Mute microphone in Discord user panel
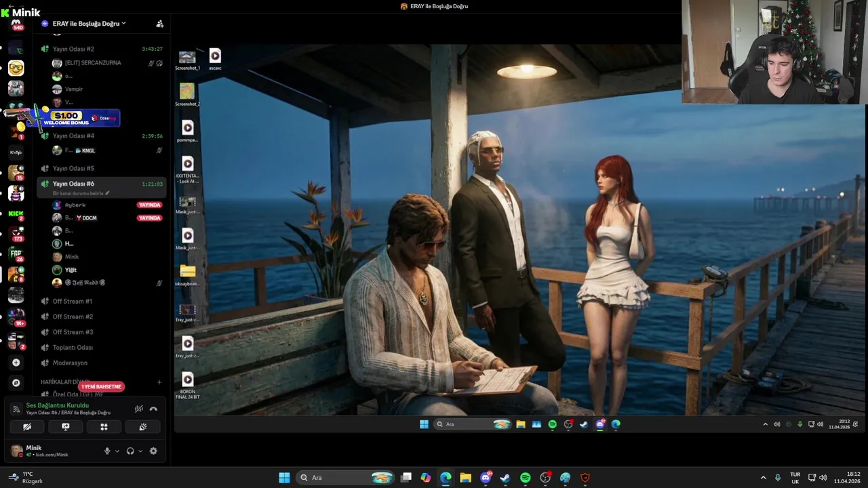 click(107, 451)
